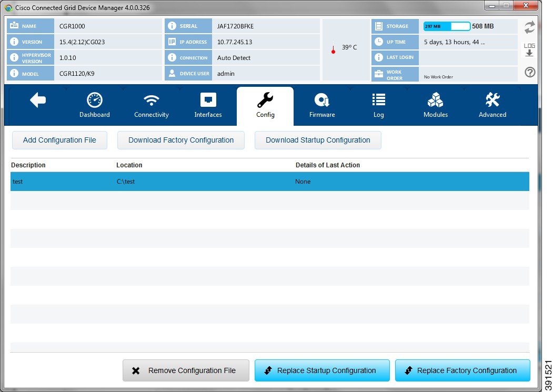
Task: Click the admin device user value
Action: (x=226, y=73)
